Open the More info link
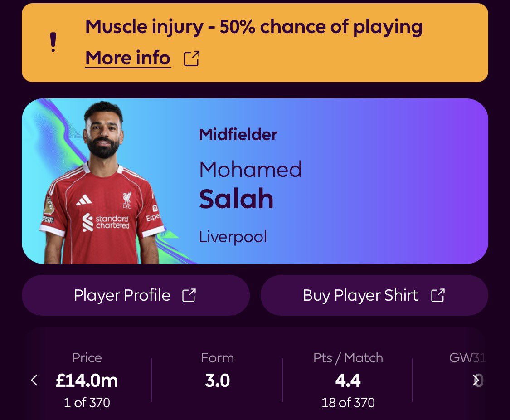Screen dimensions: 510x420 [128, 58]
